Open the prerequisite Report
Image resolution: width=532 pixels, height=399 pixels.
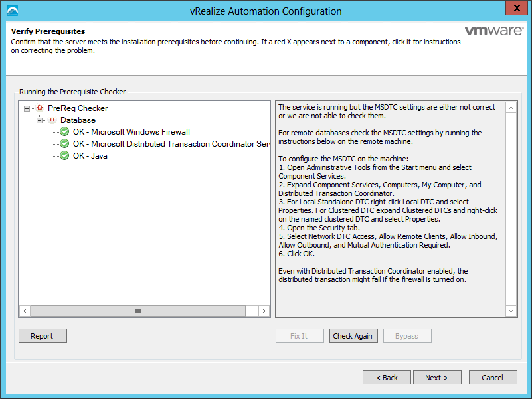(x=43, y=335)
